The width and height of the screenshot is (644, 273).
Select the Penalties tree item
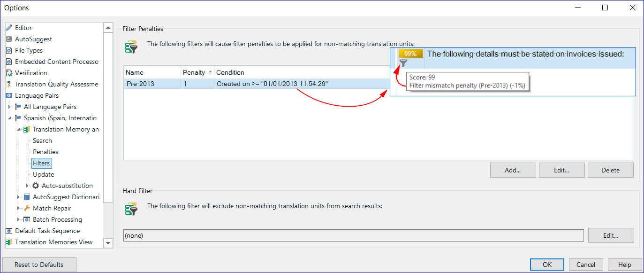[45, 152]
